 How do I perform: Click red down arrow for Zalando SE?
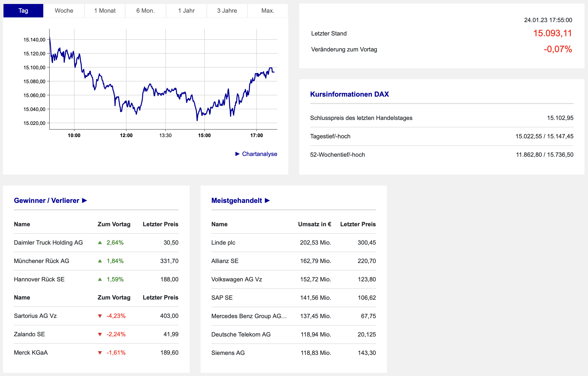point(100,334)
